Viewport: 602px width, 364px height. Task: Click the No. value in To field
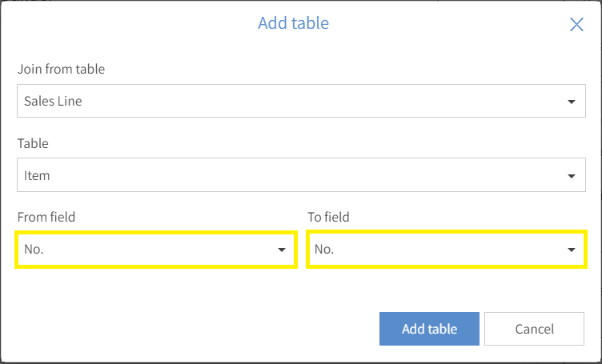pos(324,250)
